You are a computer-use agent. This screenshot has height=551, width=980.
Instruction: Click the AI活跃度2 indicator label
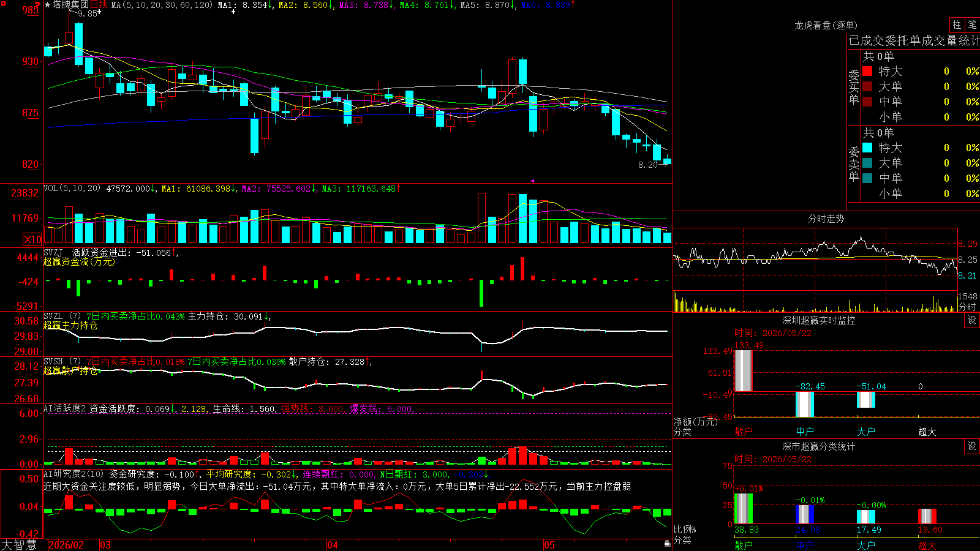pos(65,408)
